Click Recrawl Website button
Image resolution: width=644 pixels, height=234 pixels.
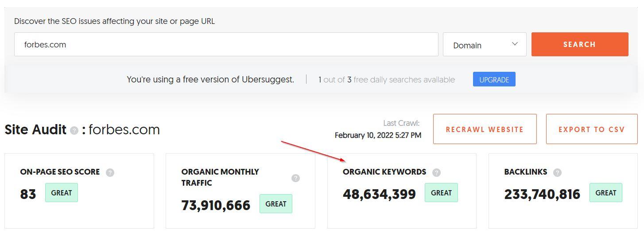click(x=485, y=129)
